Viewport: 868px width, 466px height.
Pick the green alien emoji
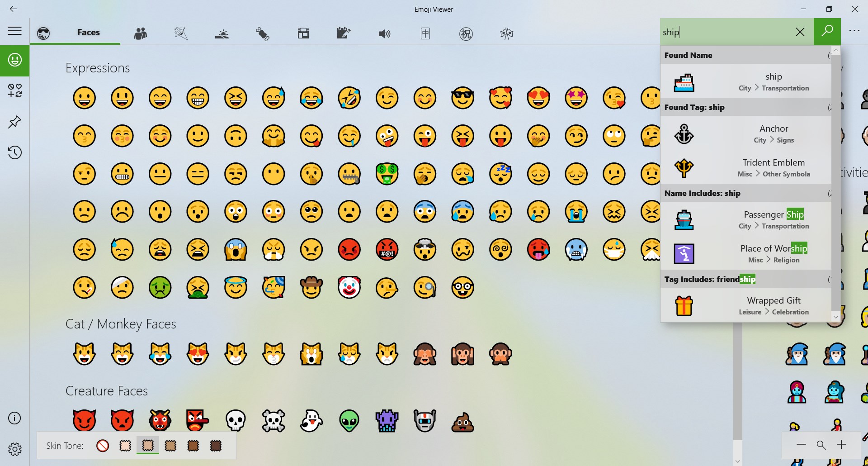349,421
